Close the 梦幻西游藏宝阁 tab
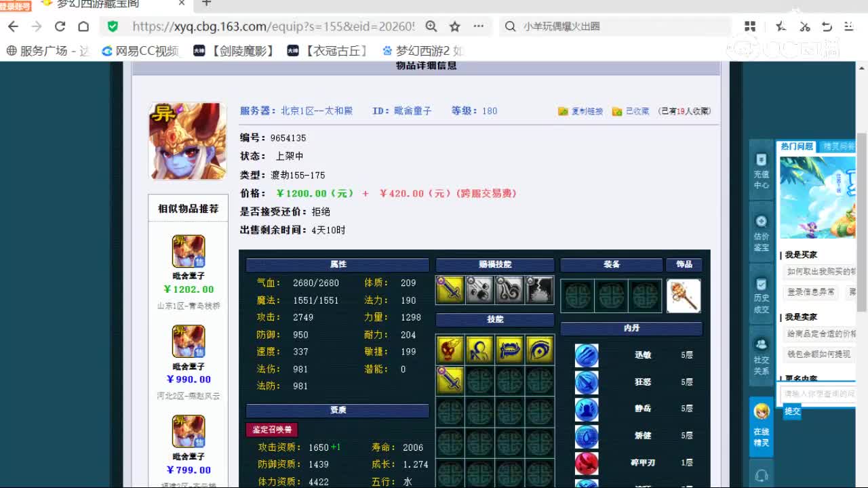868x488 pixels. [182, 3]
